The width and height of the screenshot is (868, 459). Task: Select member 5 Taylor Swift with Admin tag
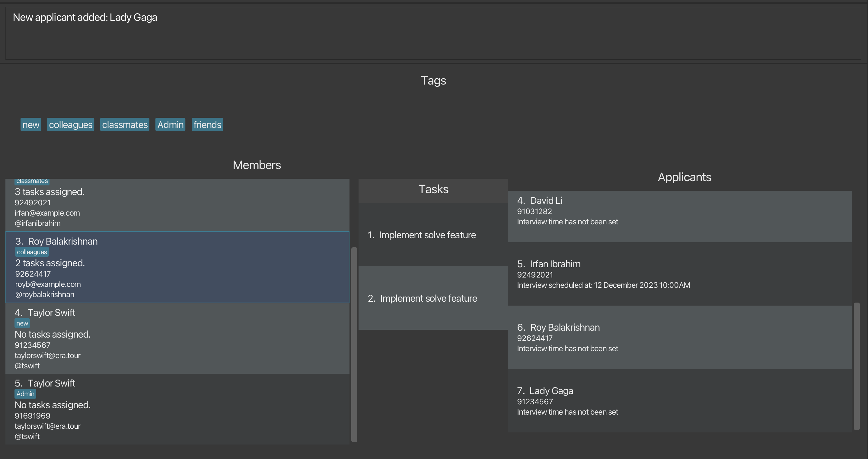pyautogui.click(x=177, y=409)
